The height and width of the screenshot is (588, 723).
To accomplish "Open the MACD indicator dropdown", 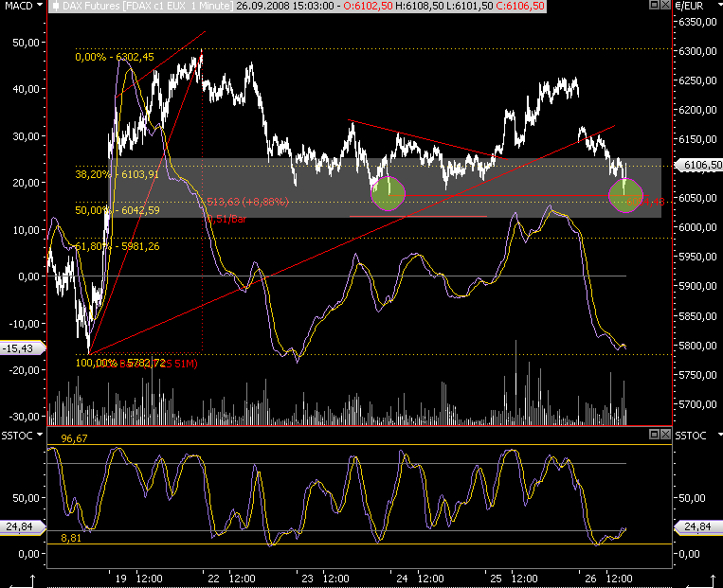I will coord(40,5).
